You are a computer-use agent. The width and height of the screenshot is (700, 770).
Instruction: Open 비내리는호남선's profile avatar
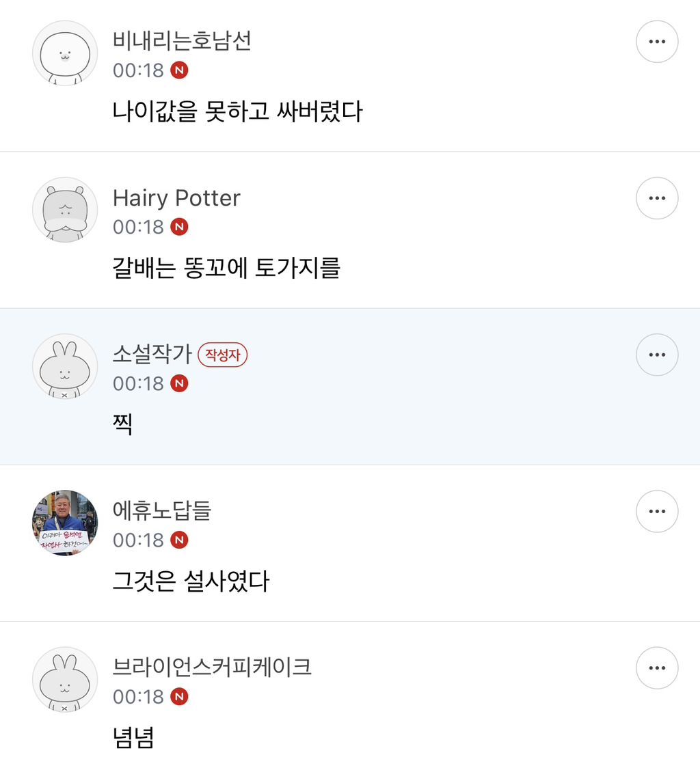[65, 53]
